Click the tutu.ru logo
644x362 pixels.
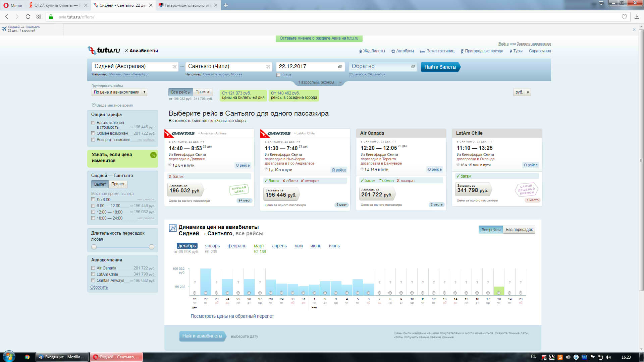click(104, 50)
